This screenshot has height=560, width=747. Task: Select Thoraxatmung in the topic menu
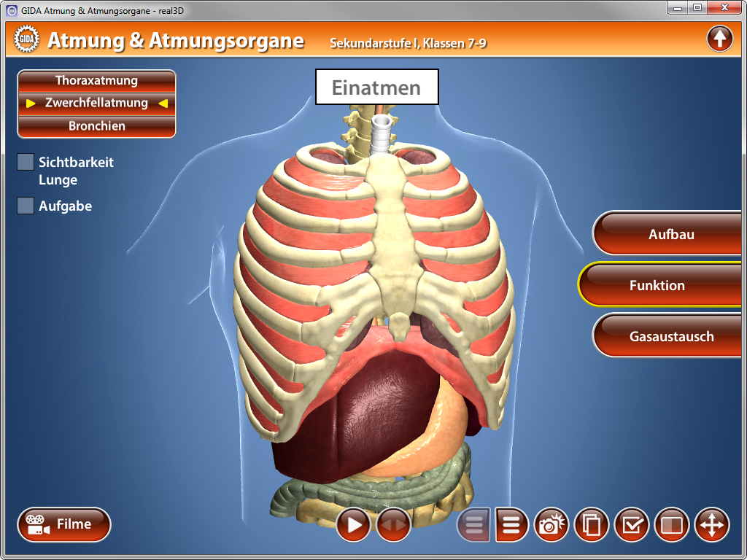[96, 81]
